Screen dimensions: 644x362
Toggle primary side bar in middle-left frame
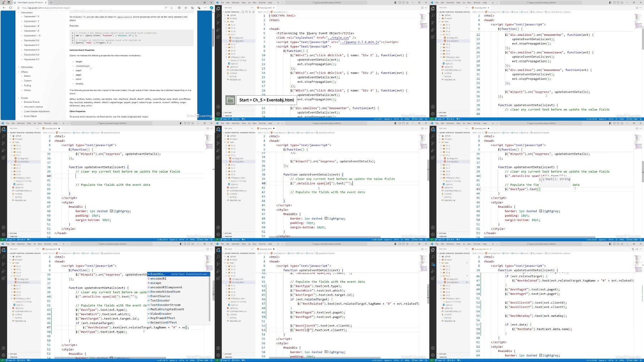[x=181, y=123]
